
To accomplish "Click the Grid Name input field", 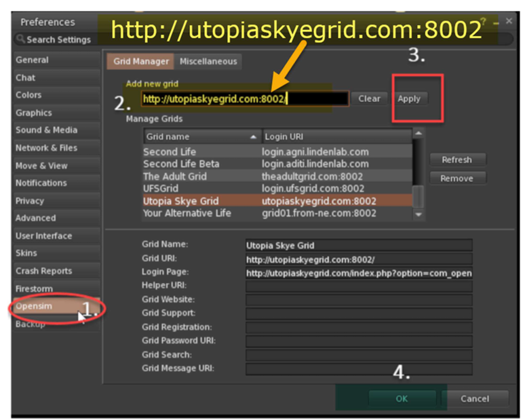I will click(x=359, y=246).
